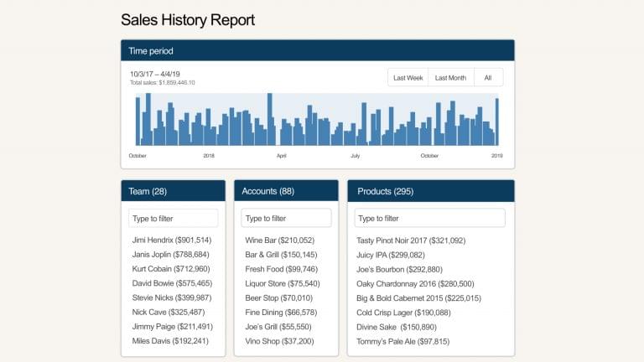Select the Last Month time filter
Image resolution: width=644 pixels, height=362 pixels.
point(450,78)
